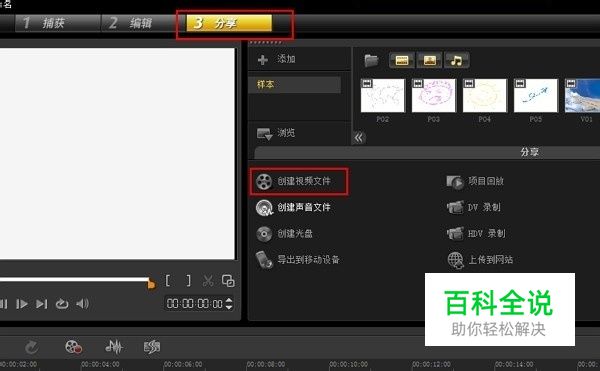This screenshot has width=600, height=371.
Task: Click the preview scrubber orange handle
Action: [x=152, y=285]
